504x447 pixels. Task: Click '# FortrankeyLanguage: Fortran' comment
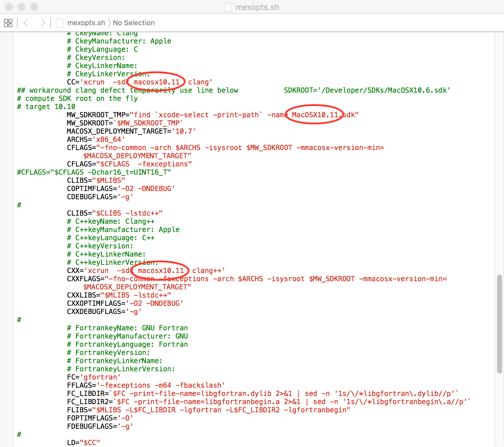[127, 344]
